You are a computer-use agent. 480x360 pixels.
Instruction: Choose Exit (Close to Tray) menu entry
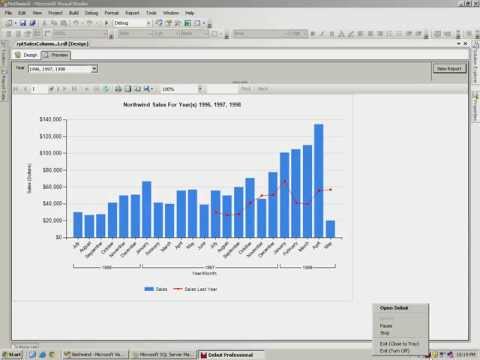click(x=399, y=343)
